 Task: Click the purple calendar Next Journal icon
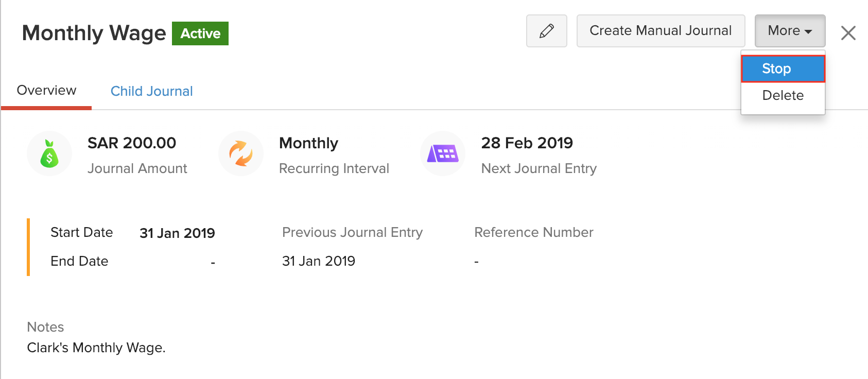(x=443, y=153)
